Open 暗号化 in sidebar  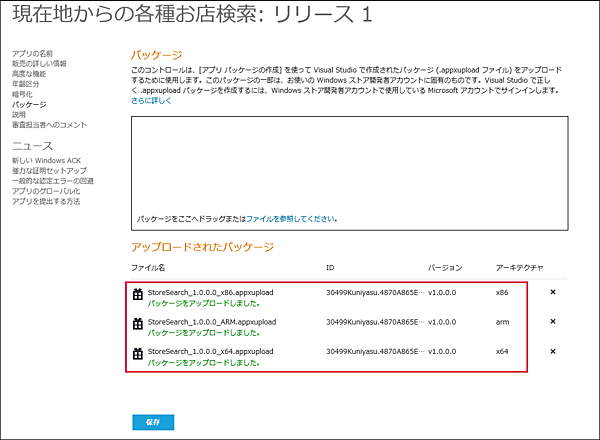pos(22,94)
